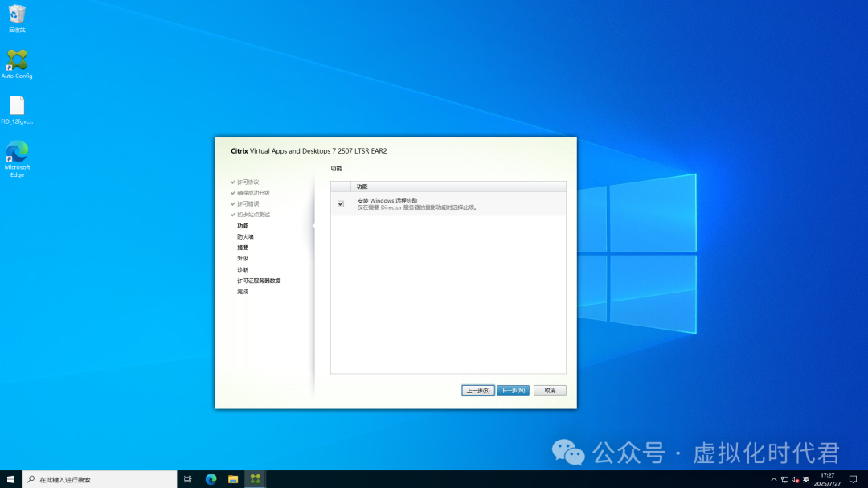The image size is (868, 488).
Task: Click the Citrix Virtual Apps and Desktops title
Action: 309,150
